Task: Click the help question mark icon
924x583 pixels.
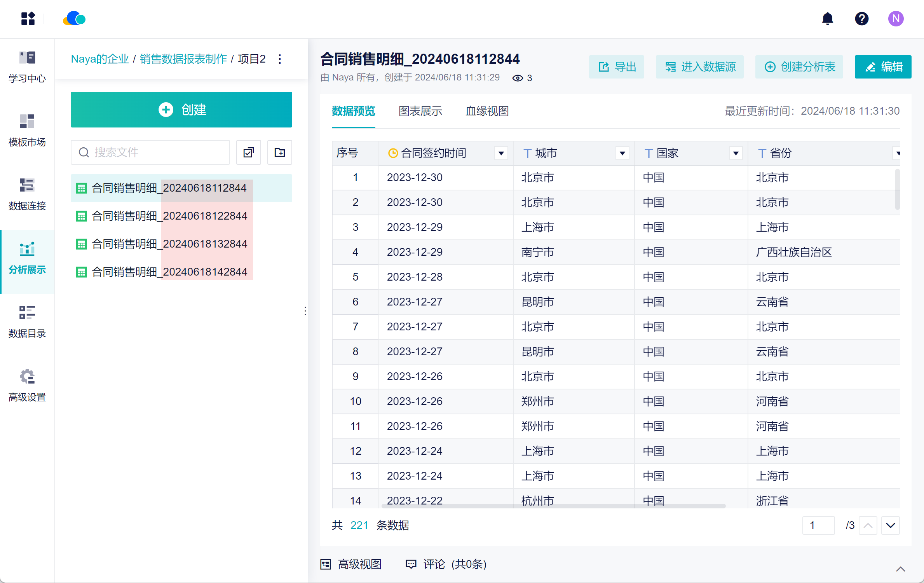Action: click(861, 19)
